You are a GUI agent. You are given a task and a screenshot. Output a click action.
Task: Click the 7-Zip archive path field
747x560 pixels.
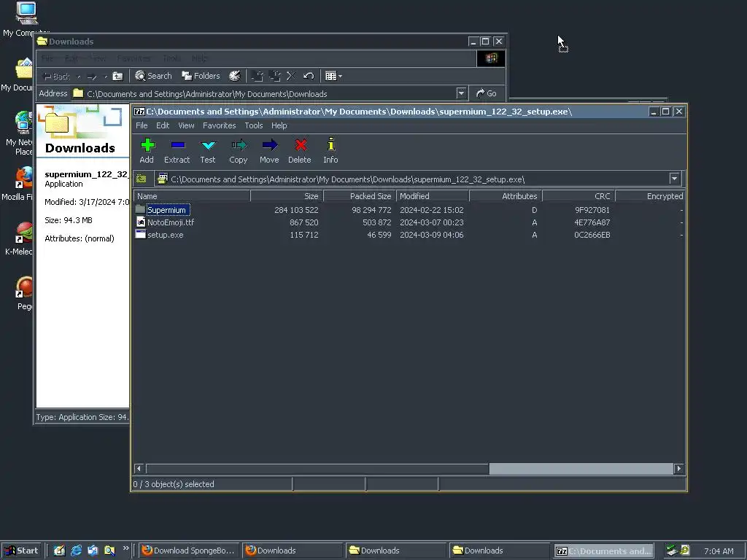click(412, 179)
